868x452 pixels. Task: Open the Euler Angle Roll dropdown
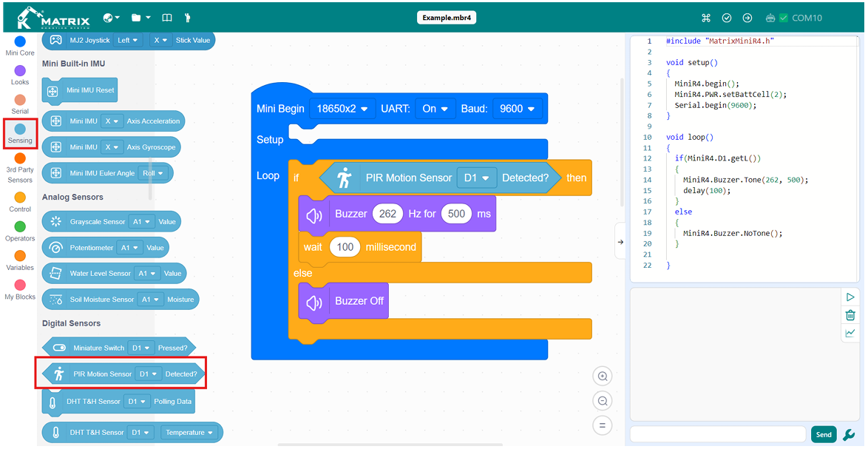153,173
